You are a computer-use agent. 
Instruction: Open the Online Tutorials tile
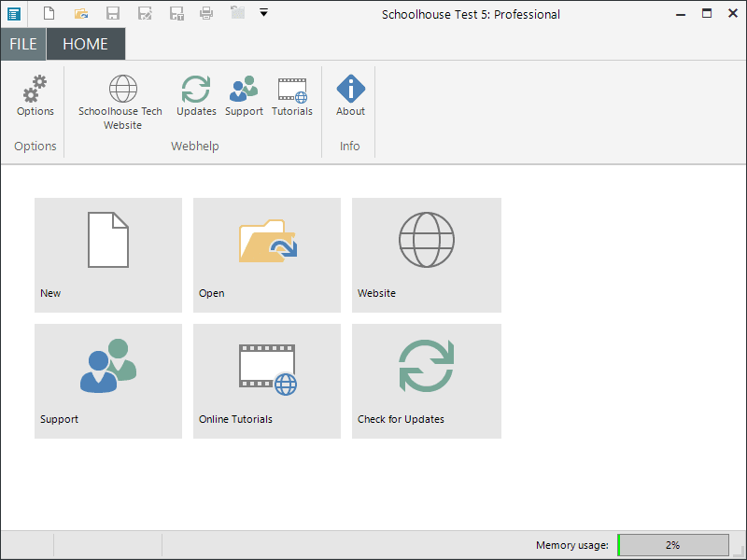coord(267,381)
